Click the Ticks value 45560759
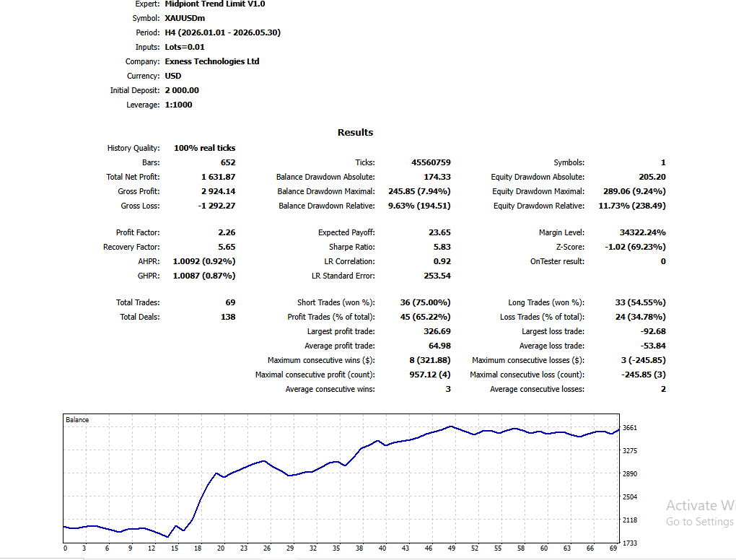 coord(431,162)
